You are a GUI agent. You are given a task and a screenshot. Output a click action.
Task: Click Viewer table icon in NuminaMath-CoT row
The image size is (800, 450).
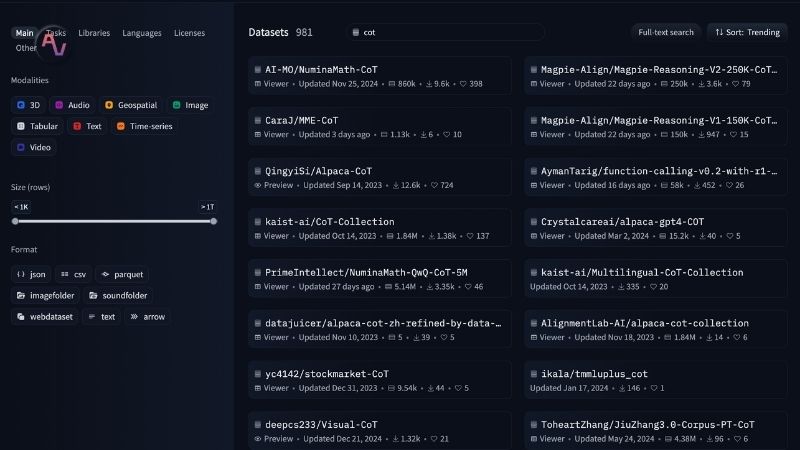click(x=258, y=84)
